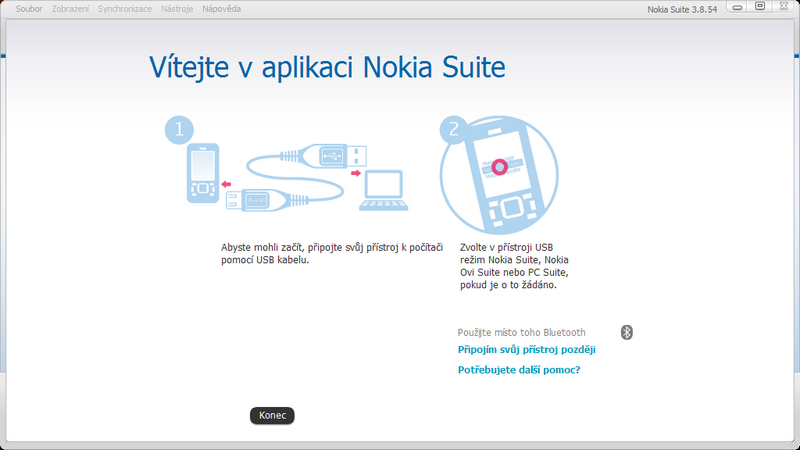Maximize the Nokia Suite window
Viewport: 800px width, 450px height.
[x=760, y=7]
